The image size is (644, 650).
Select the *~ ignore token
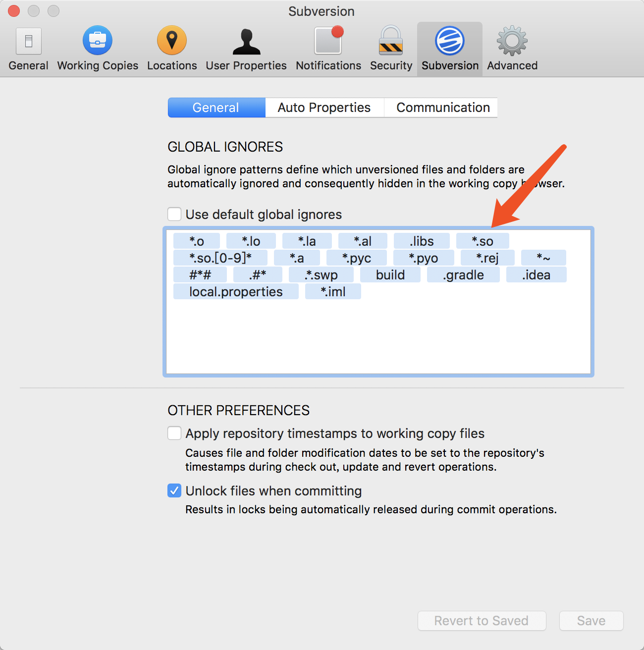click(543, 258)
